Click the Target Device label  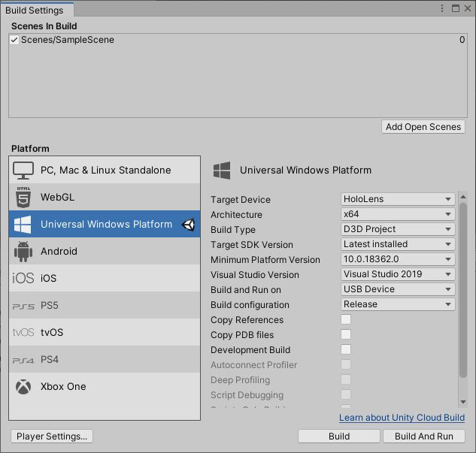tap(241, 200)
